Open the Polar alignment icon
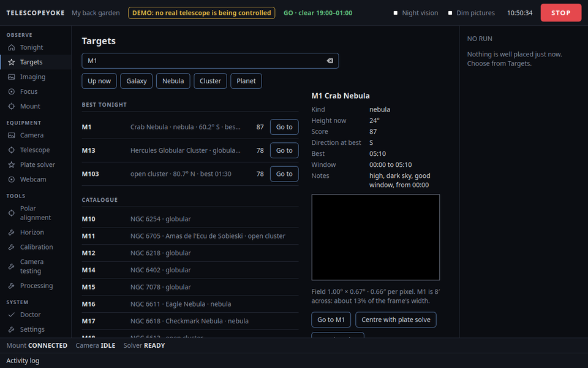The image size is (588, 368). point(12,213)
